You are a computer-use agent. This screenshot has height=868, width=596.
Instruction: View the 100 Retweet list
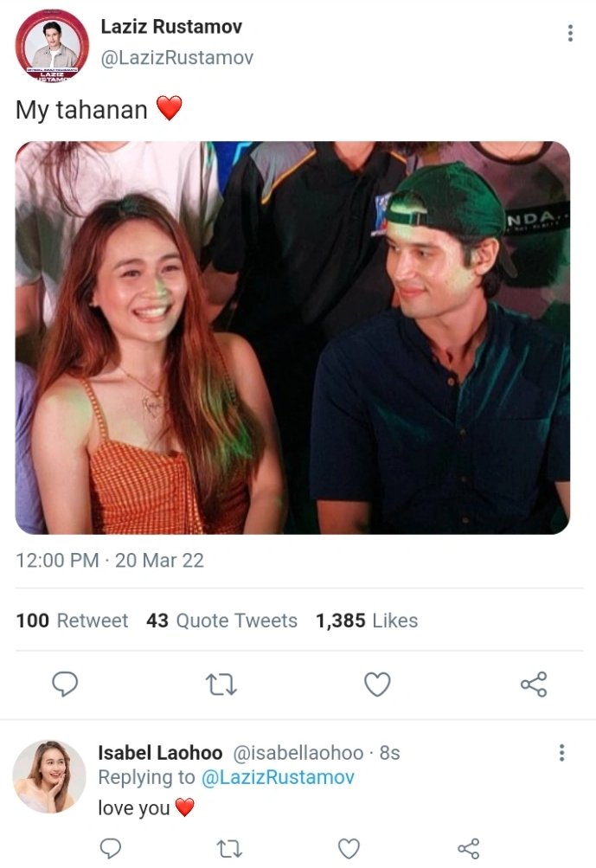[72, 620]
